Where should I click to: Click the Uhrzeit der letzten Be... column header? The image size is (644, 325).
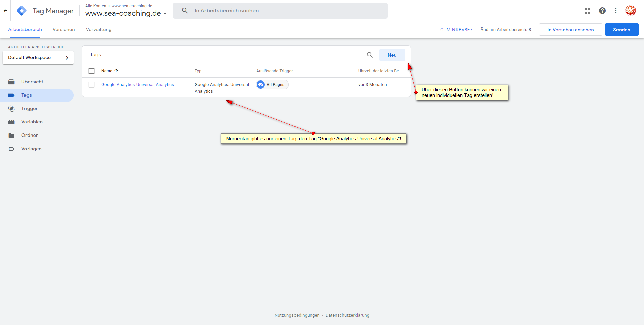tap(380, 71)
